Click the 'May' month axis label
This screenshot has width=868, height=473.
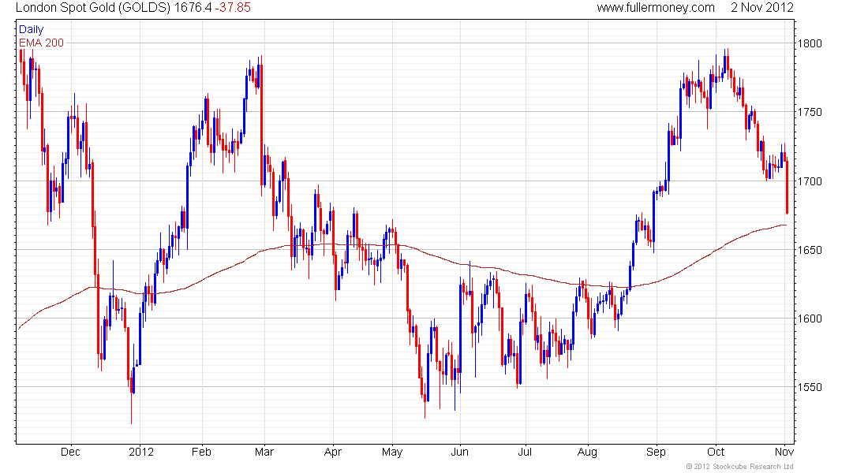(392, 452)
